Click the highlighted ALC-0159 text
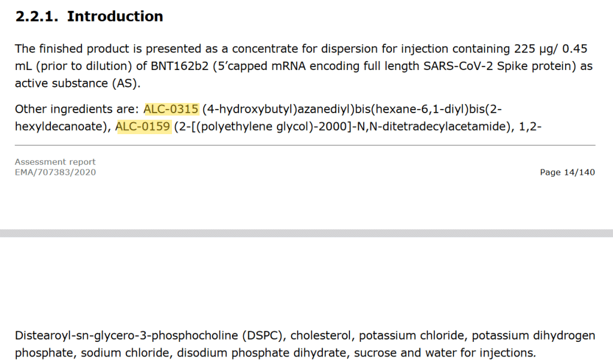 pyautogui.click(x=143, y=126)
